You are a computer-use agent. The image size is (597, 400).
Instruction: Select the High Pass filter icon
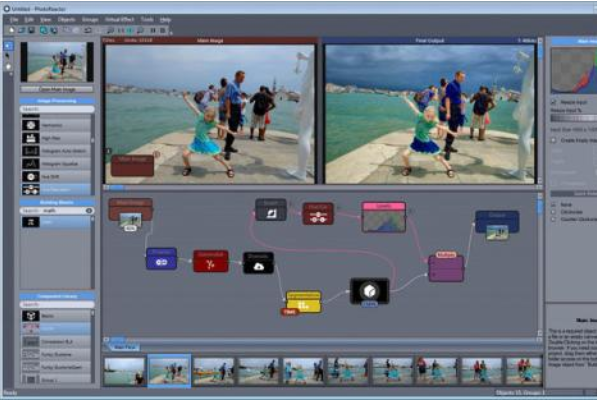coord(30,138)
